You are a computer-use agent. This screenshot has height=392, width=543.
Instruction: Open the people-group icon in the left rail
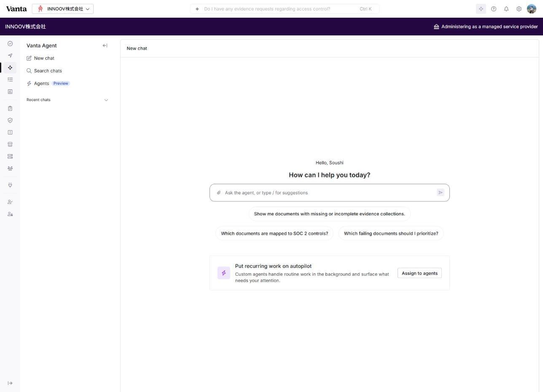coord(10,169)
